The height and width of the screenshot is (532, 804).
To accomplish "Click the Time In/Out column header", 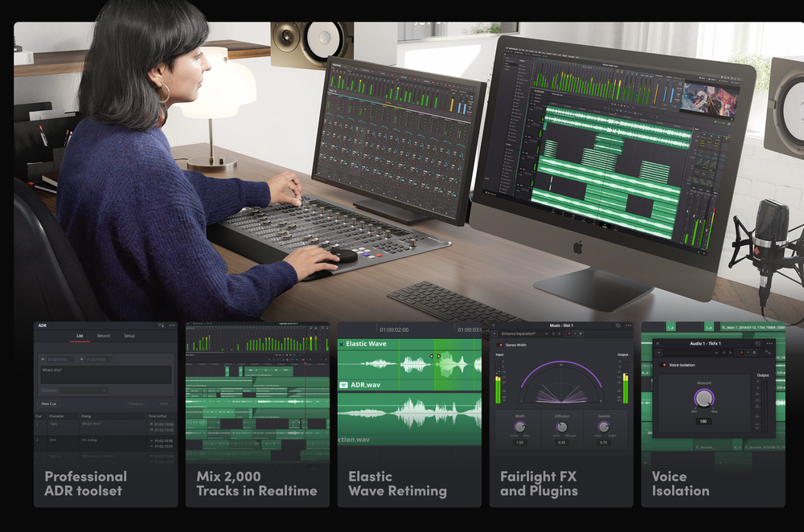I will tap(158, 416).
